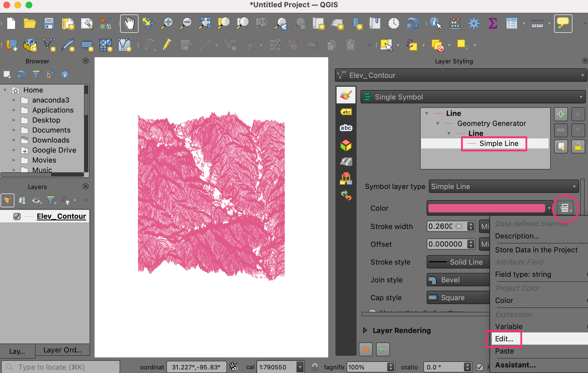Select Store Data in the Project
Screen dimensions: 588x373
pyautogui.click(x=536, y=250)
